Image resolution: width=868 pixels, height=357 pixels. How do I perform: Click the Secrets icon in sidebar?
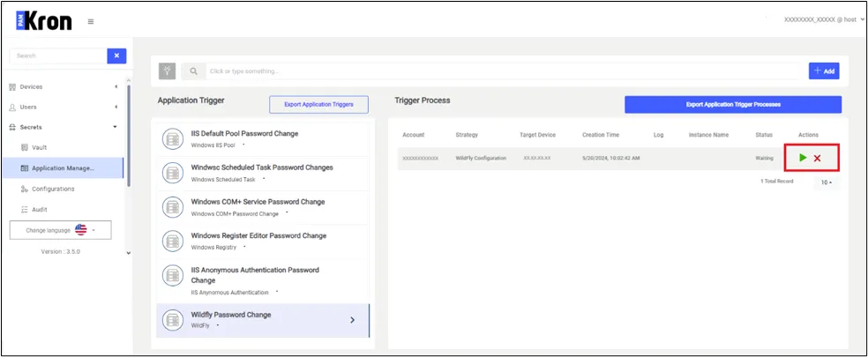tap(12, 127)
